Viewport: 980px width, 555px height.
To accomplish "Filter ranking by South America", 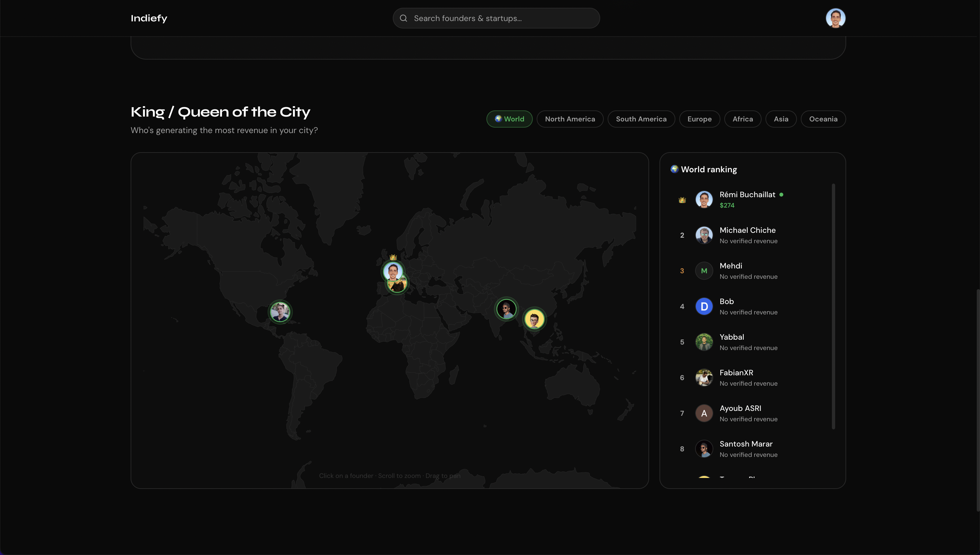I will tap(641, 119).
